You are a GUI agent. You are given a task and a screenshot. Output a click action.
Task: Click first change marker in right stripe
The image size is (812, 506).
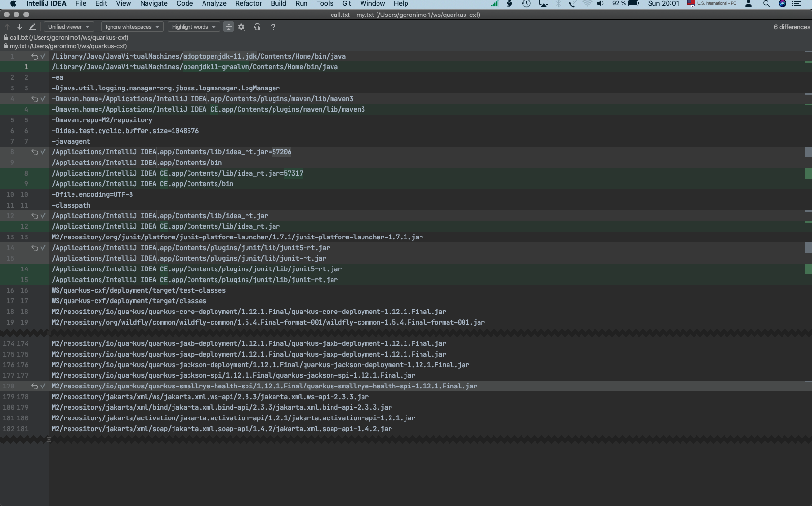click(808, 51)
